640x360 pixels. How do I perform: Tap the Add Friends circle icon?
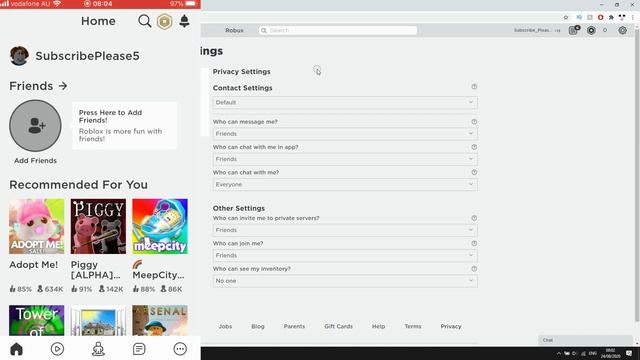coord(36,126)
